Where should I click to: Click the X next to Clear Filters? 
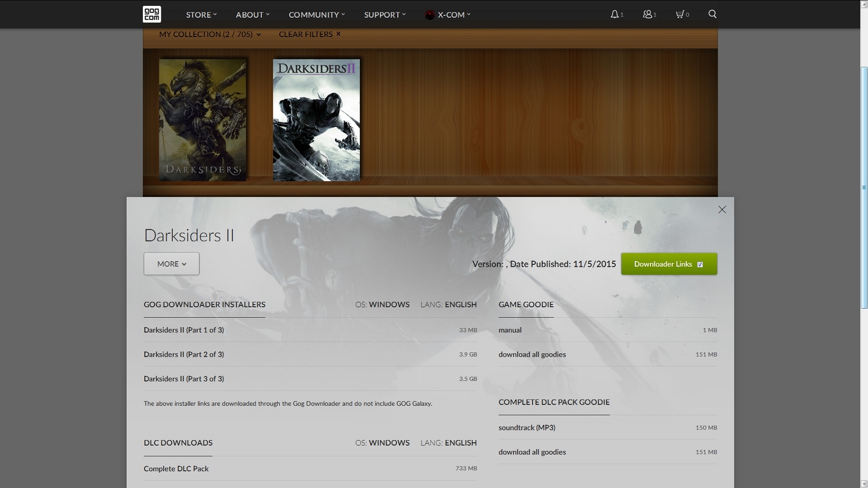pyautogui.click(x=338, y=34)
